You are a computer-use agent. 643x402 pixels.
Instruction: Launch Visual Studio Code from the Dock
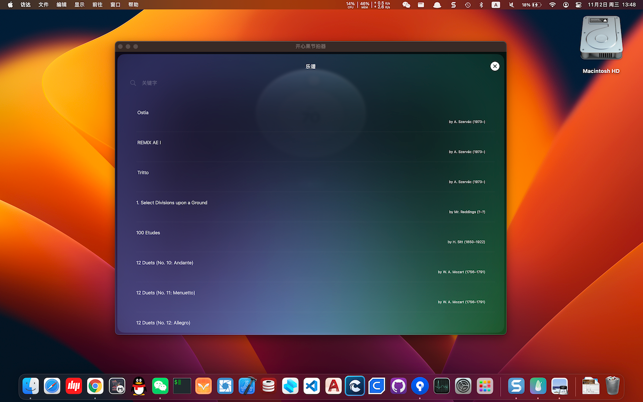click(312, 386)
